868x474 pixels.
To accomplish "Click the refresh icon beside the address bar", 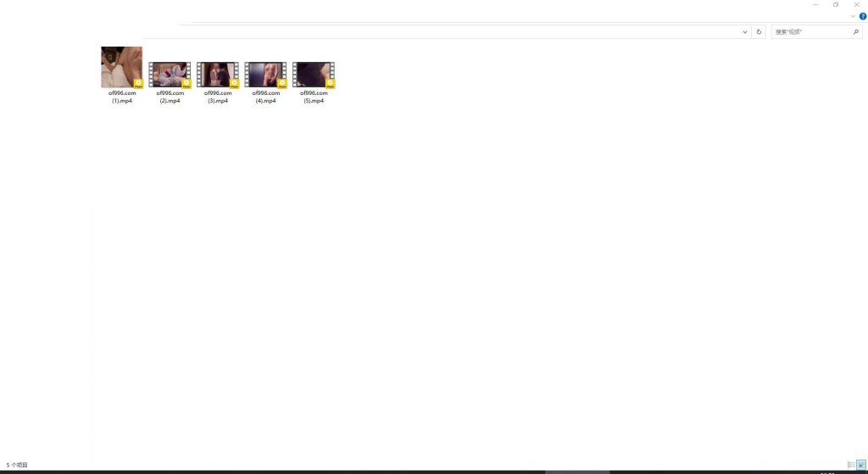I will (x=759, y=32).
